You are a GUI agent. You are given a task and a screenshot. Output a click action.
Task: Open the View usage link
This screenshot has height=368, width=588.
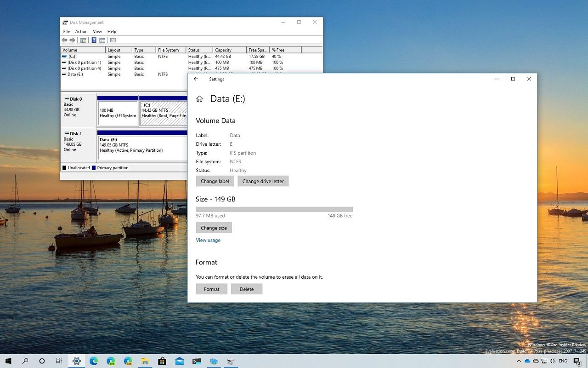click(x=208, y=240)
